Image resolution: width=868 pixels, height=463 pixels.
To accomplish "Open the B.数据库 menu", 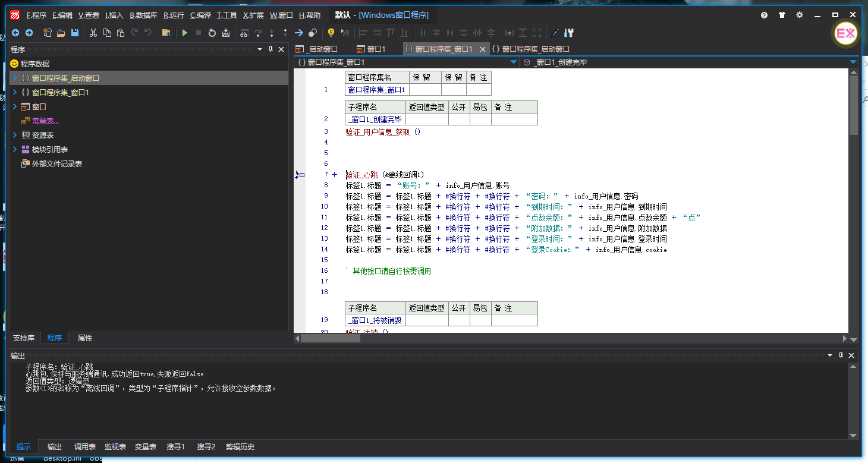I will (143, 15).
